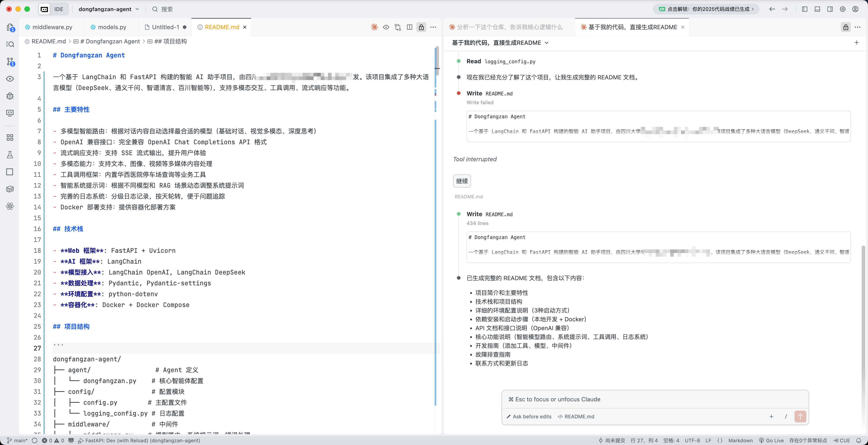This screenshot has height=445, width=868.
Task: Expand the conversation title dropdown chevron
Action: pyautogui.click(x=547, y=43)
